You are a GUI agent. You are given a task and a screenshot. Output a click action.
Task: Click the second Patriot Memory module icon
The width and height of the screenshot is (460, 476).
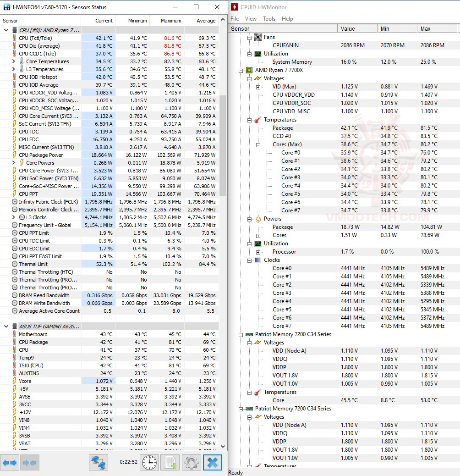coord(249,409)
